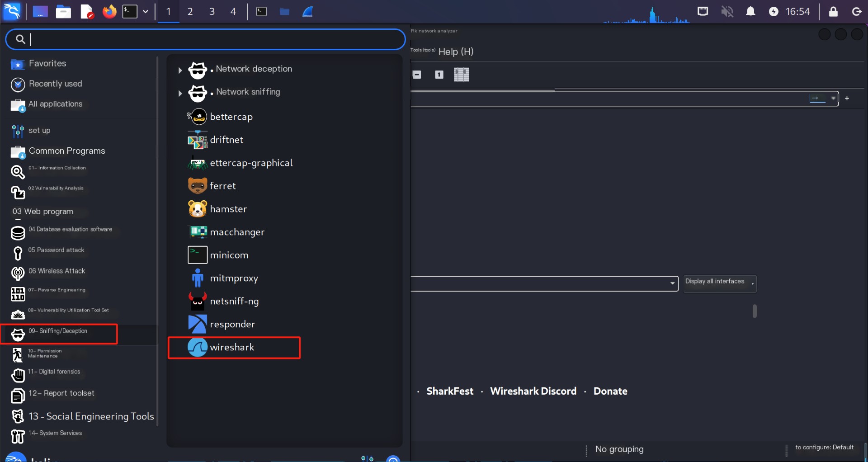
Task: Click Wireshark normal size toolbar icon
Action: pos(439,75)
